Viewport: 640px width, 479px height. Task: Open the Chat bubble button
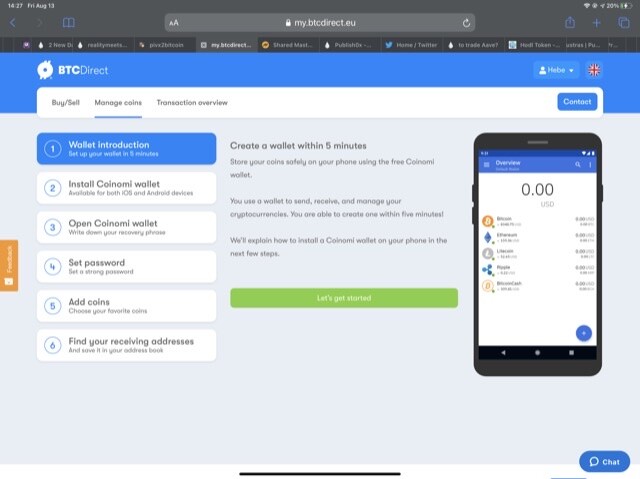point(604,461)
